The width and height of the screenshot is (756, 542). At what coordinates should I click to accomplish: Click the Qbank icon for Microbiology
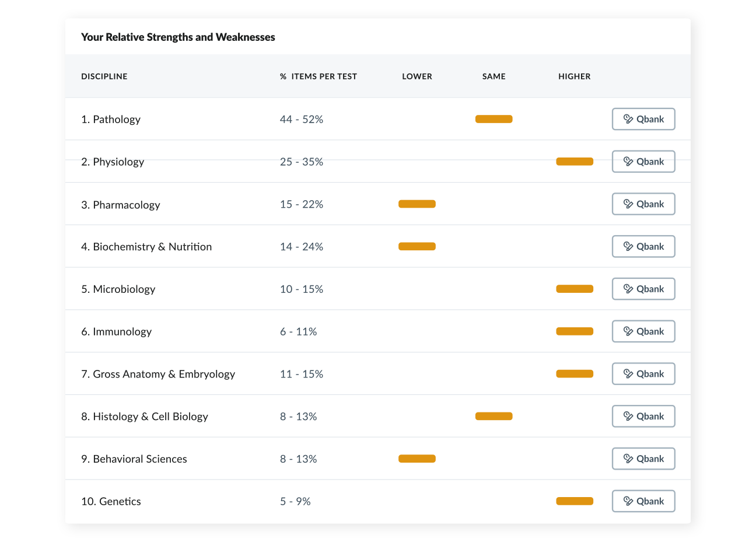coord(627,289)
